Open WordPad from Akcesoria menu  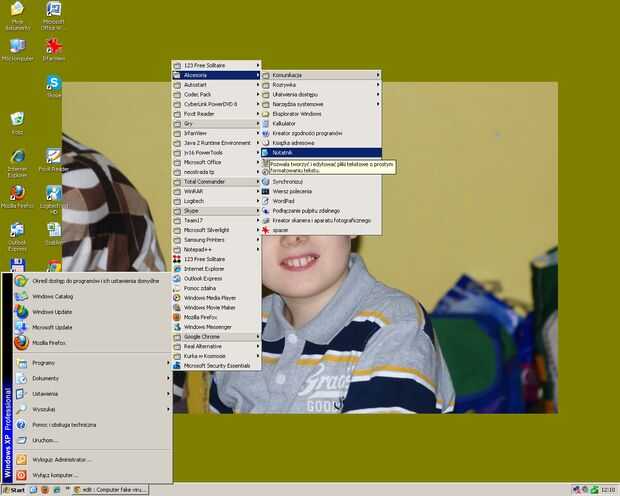(321, 201)
